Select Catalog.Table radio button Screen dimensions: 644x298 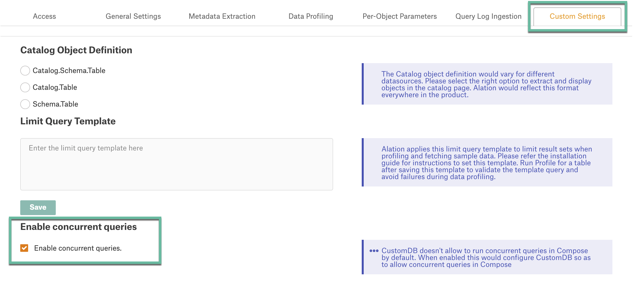(x=25, y=87)
